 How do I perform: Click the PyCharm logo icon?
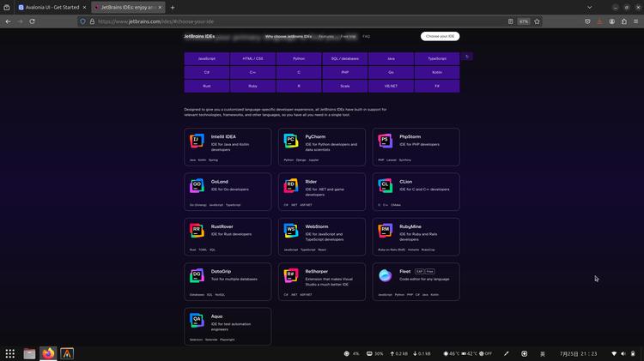(291, 141)
